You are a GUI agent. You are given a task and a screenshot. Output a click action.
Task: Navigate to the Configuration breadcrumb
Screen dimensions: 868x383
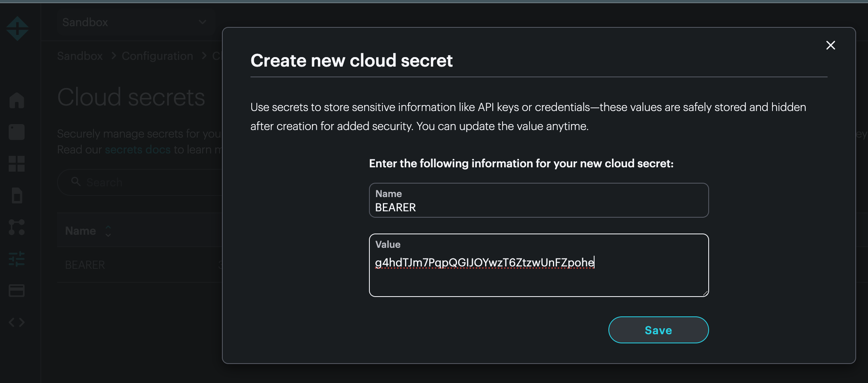pyautogui.click(x=157, y=56)
